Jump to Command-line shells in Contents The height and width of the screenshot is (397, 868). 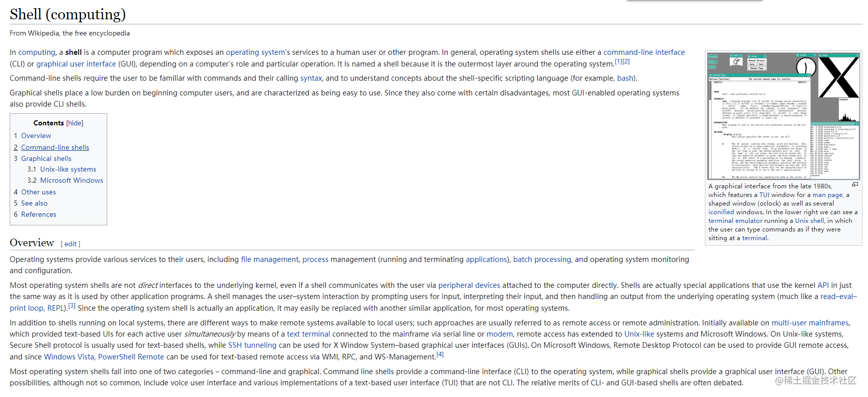coord(55,147)
